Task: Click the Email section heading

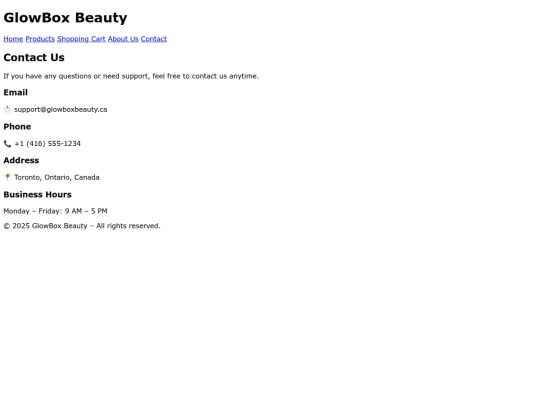Action: coord(15,92)
